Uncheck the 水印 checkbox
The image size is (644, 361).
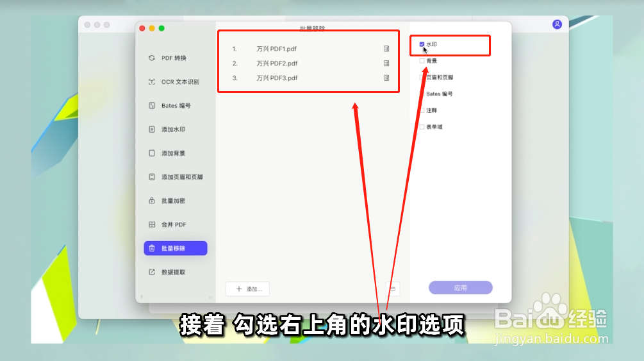click(422, 44)
